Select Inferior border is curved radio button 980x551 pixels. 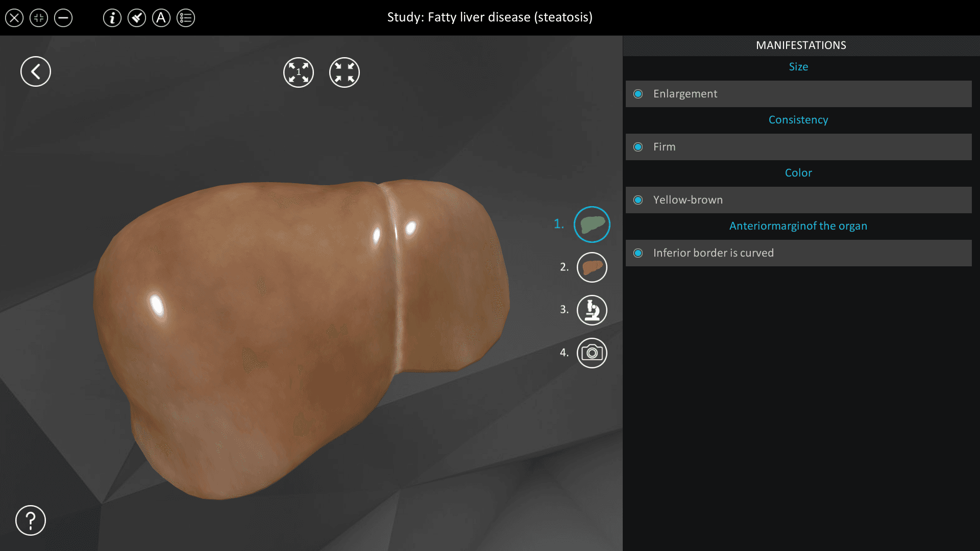[638, 253]
